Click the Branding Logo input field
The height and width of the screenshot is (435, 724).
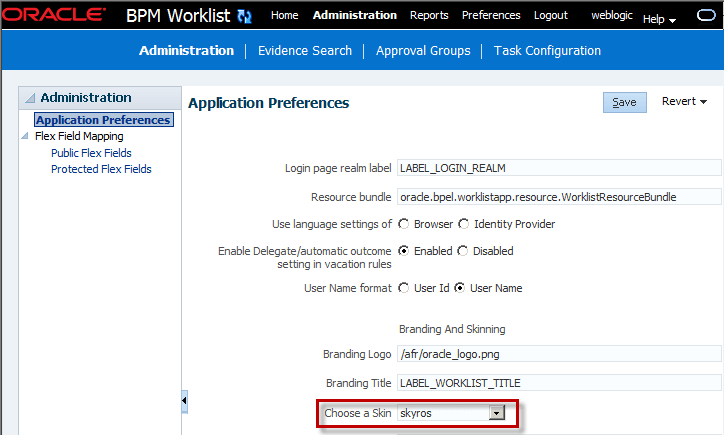pos(559,354)
